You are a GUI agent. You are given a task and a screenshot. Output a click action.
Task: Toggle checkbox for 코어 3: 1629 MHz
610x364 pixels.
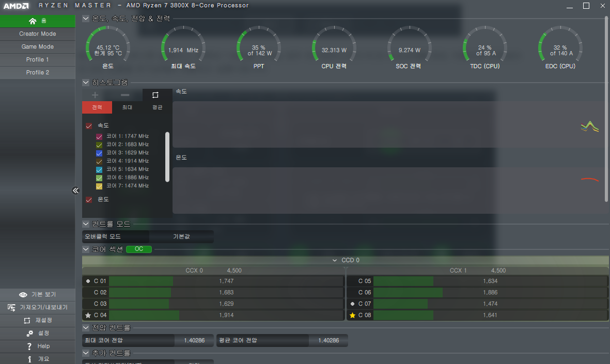[99, 153]
